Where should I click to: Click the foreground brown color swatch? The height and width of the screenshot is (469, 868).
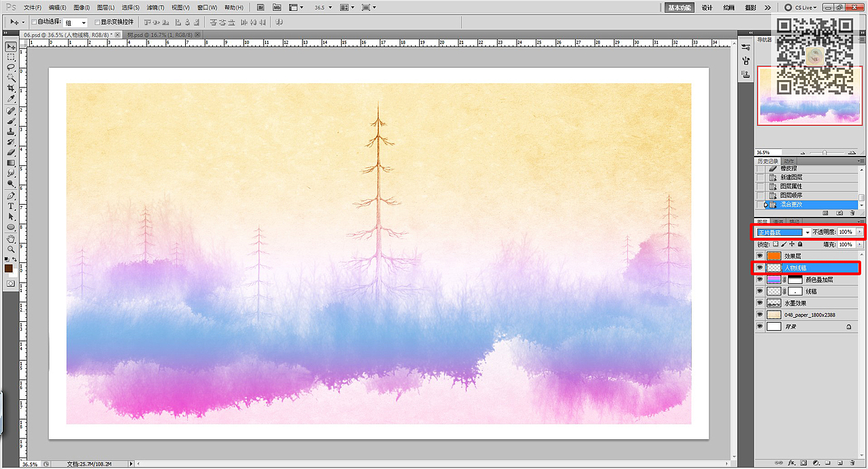pos(9,269)
